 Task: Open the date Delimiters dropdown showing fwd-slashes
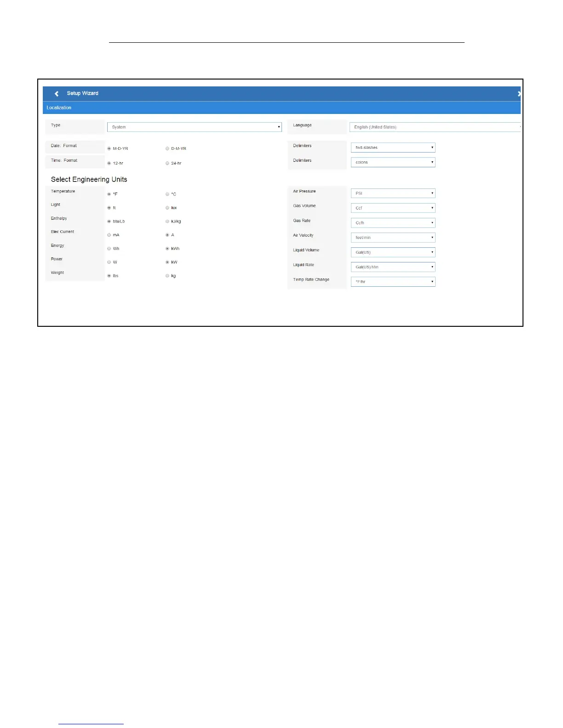[393, 148]
